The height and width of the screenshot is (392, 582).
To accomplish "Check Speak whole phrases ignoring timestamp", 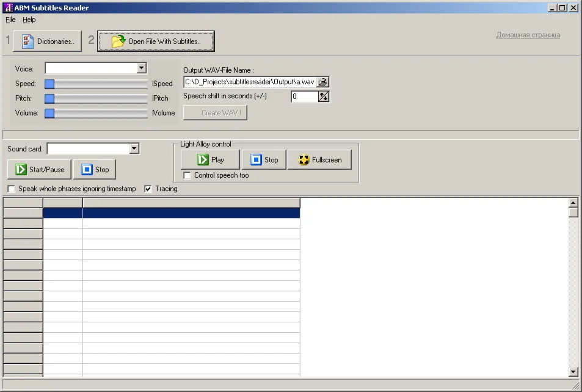I will (x=11, y=189).
